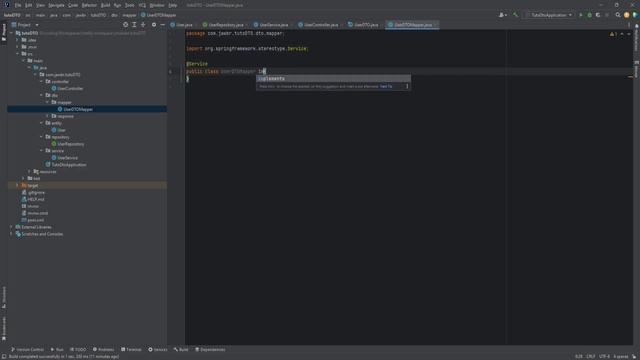Open the user account icon dropdown

(x=503, y=15)
